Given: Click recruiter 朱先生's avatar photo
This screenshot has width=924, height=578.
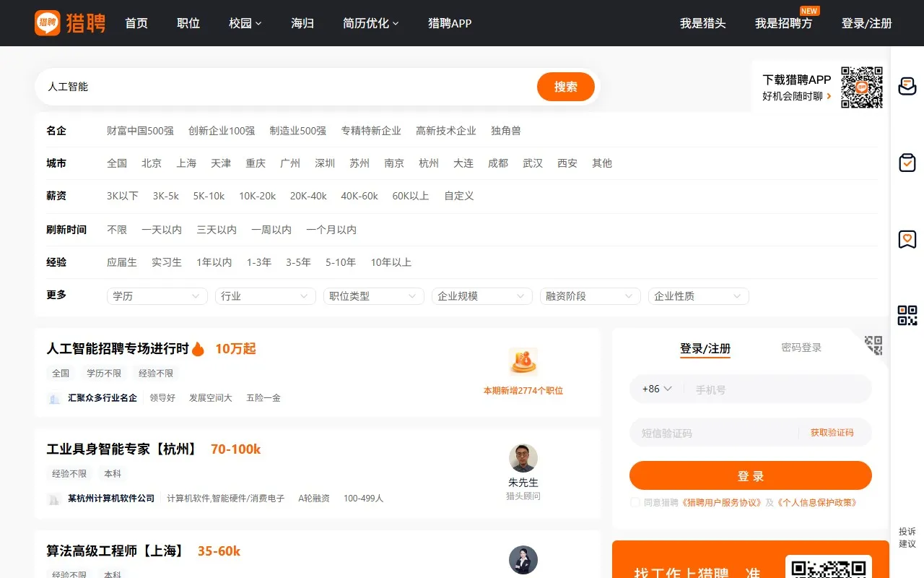Looking at the screenshot, I should (x=523, y=459).
